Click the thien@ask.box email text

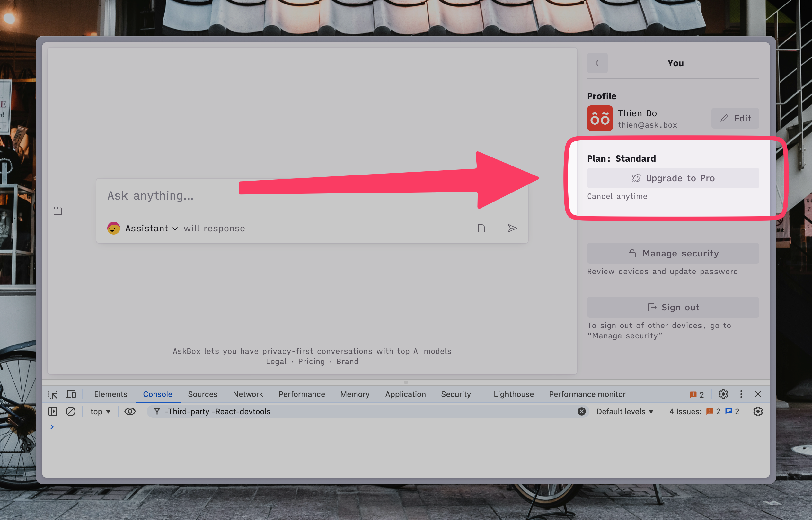click(x=647, y=125)
